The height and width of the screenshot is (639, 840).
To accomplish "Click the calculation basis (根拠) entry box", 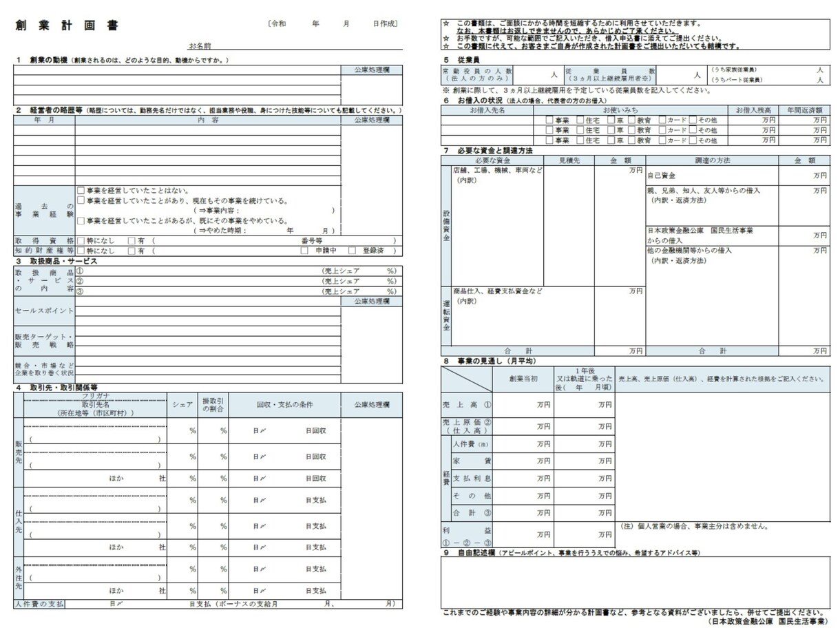I will click(722, 457).
